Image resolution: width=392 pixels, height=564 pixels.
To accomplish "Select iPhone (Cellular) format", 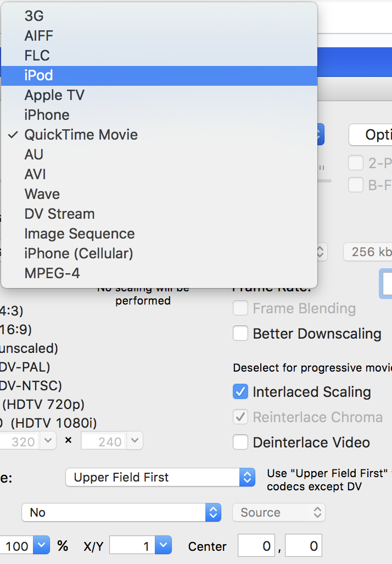I will 159,253.
